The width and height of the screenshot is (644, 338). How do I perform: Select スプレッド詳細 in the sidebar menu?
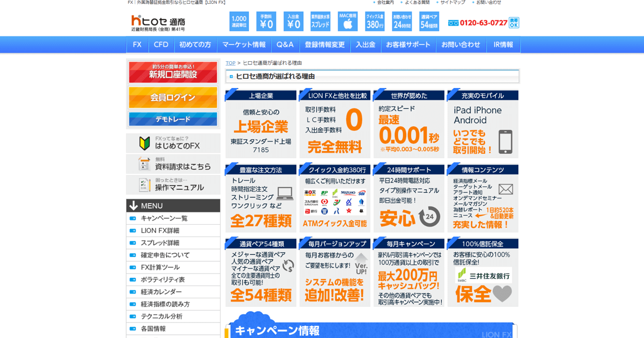tap(173, 243)
